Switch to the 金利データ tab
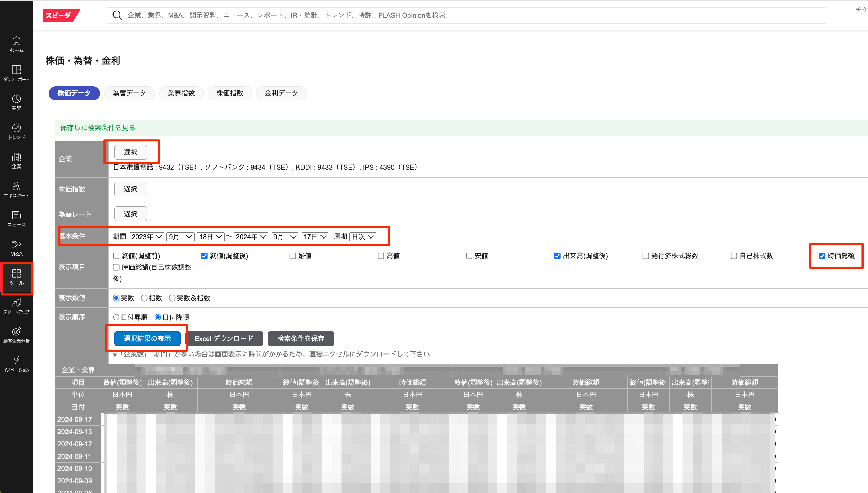 281,93
